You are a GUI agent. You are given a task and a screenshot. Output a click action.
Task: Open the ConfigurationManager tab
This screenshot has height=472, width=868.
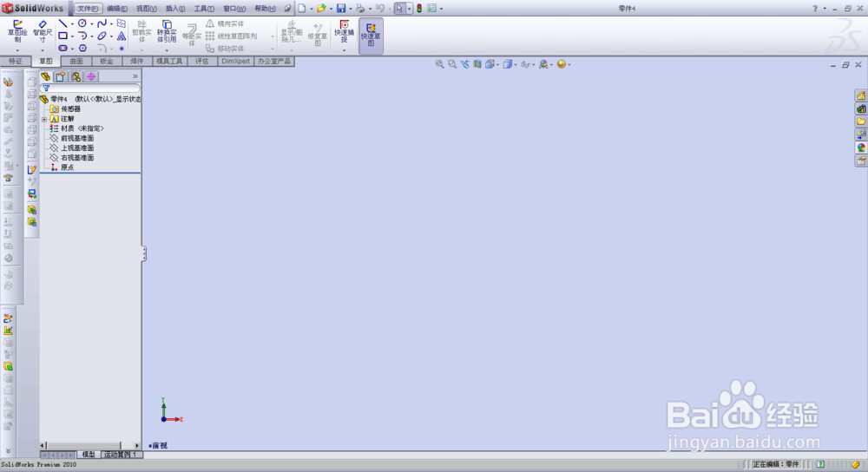(76, 77)
